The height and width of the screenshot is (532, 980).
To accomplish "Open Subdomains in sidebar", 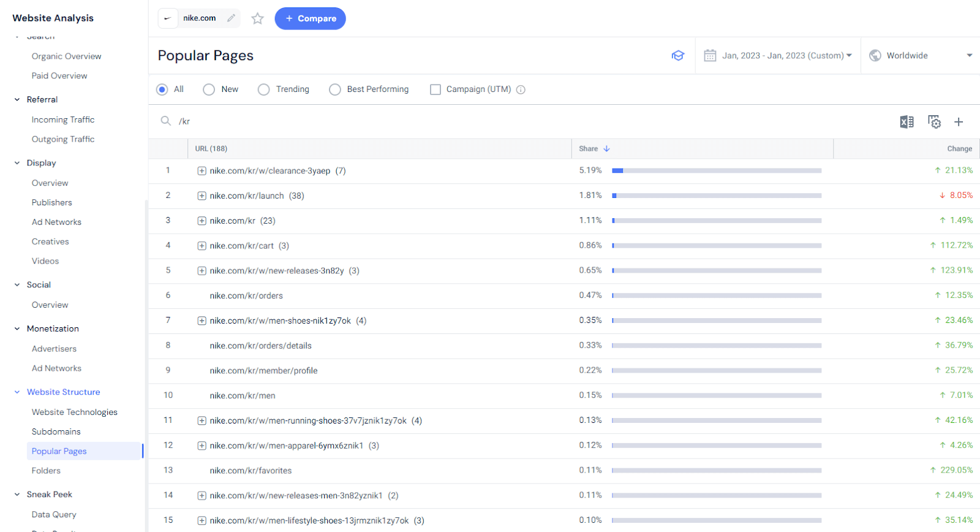I will [x=56, y=431].
